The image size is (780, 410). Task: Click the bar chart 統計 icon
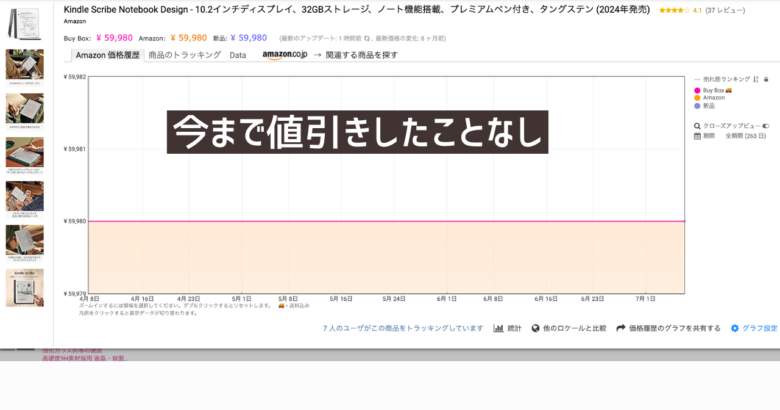point(498,328)
